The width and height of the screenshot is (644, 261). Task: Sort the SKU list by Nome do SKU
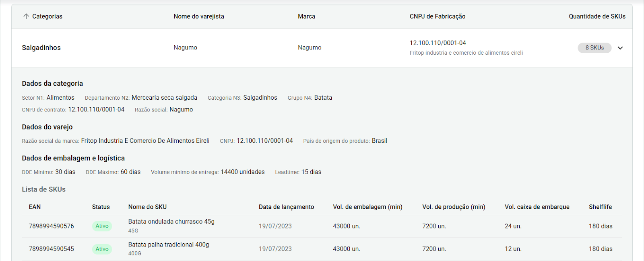click(147, 207)
